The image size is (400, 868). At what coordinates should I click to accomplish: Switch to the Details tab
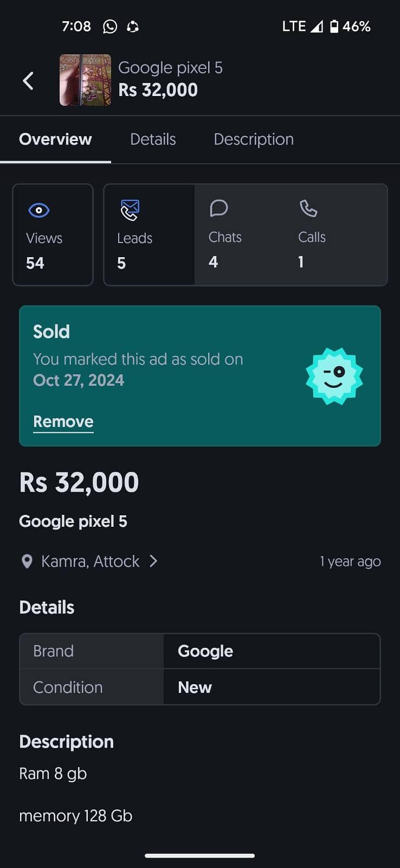pos(153,139)
